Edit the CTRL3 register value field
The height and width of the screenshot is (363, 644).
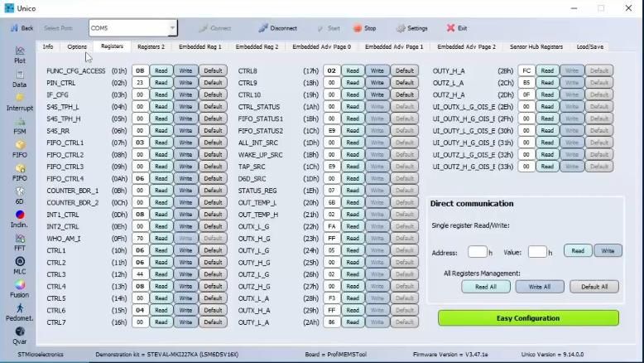(140, 274)
